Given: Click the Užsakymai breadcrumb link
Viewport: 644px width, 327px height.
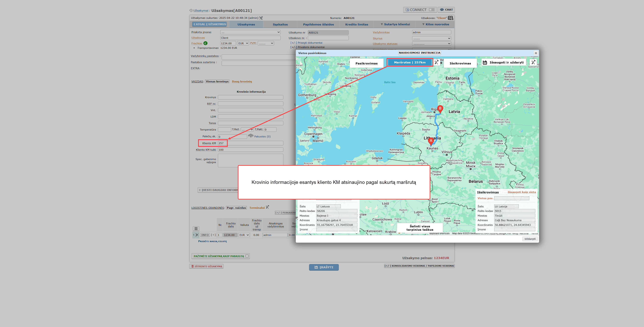Looking at the screenshot, I should pyautogui.click(x=201, y=11).
